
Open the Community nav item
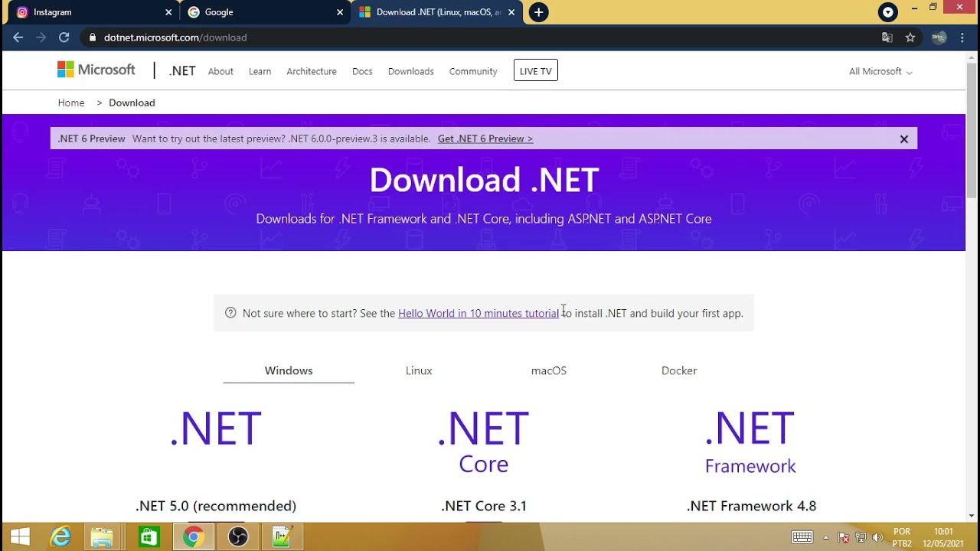coord(473,71)
